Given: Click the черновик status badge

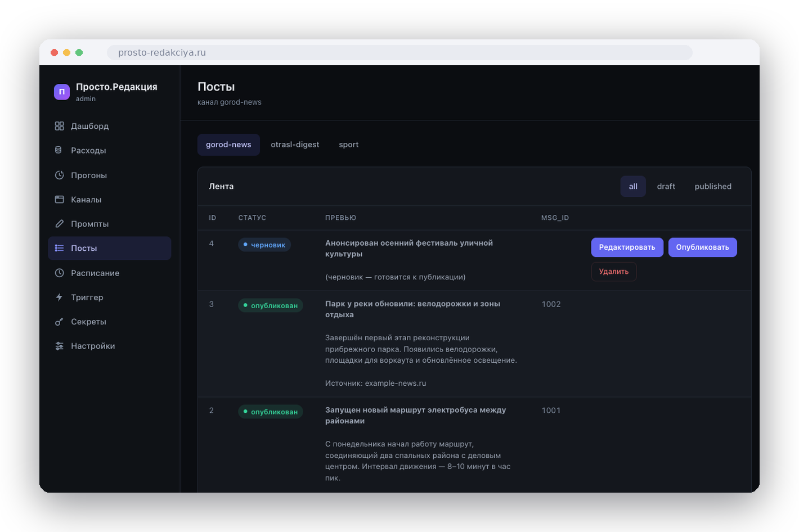Looking at the screenshot, I should (x=264, y=245).
